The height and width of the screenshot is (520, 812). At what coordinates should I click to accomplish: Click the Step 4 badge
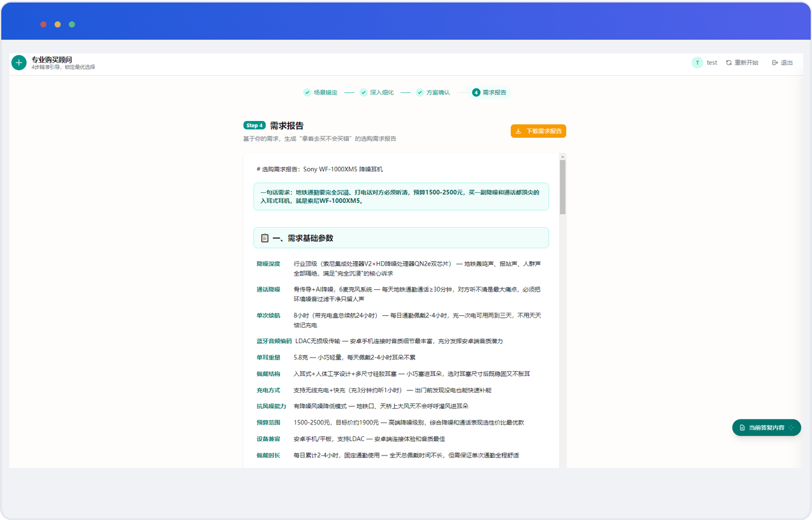[255, 125]
